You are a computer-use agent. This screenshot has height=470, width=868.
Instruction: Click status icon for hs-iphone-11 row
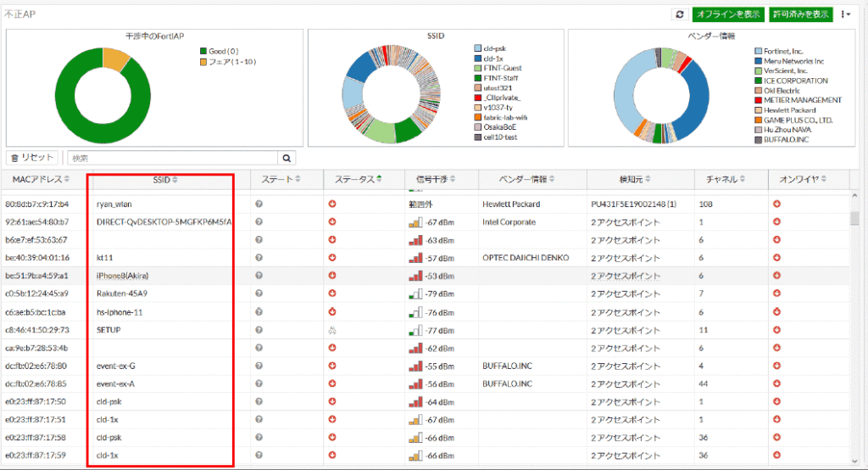point(332,312)
